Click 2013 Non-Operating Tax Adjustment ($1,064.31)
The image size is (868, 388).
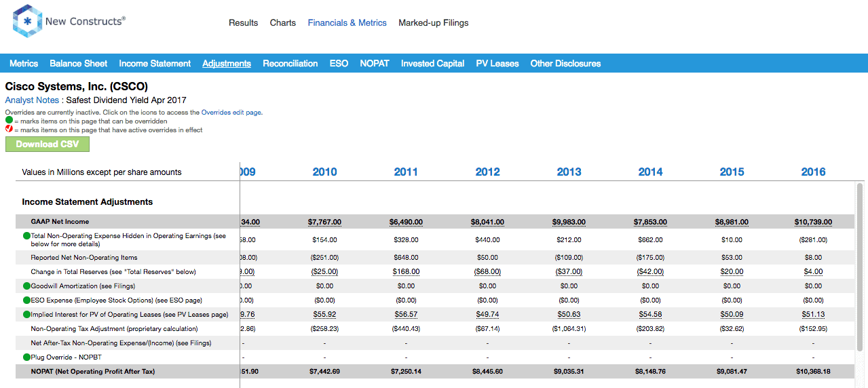[x=569, y=328]
